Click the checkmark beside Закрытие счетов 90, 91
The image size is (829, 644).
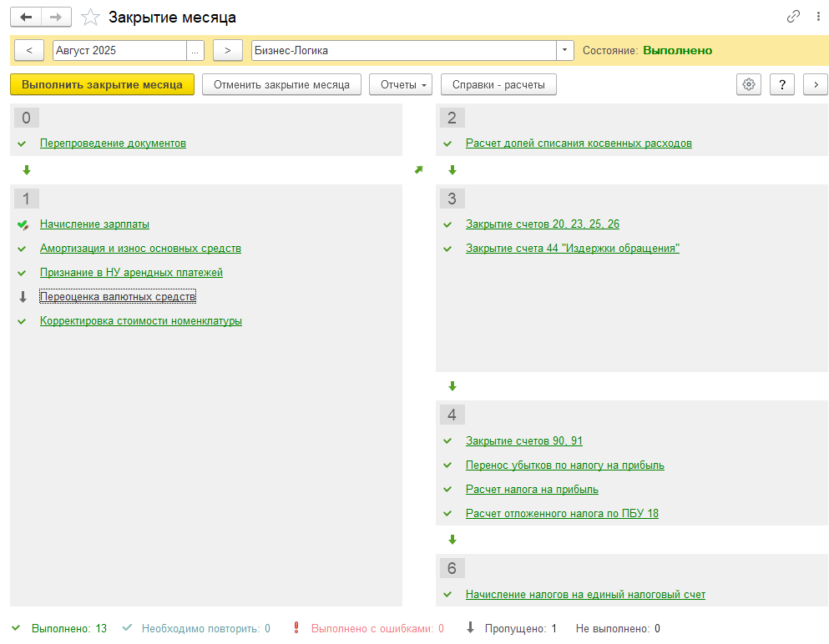coord(447,441)
